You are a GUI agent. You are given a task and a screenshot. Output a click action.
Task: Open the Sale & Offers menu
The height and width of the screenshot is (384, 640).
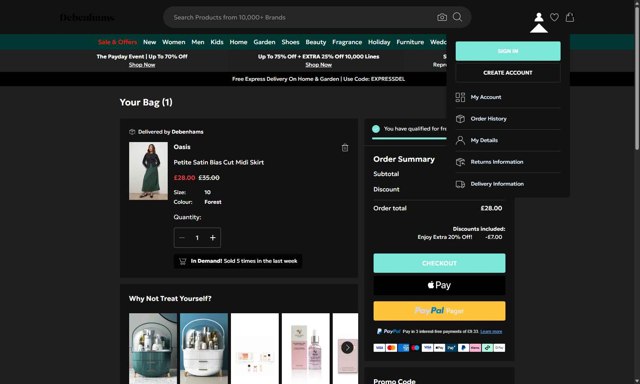[118, 42]
